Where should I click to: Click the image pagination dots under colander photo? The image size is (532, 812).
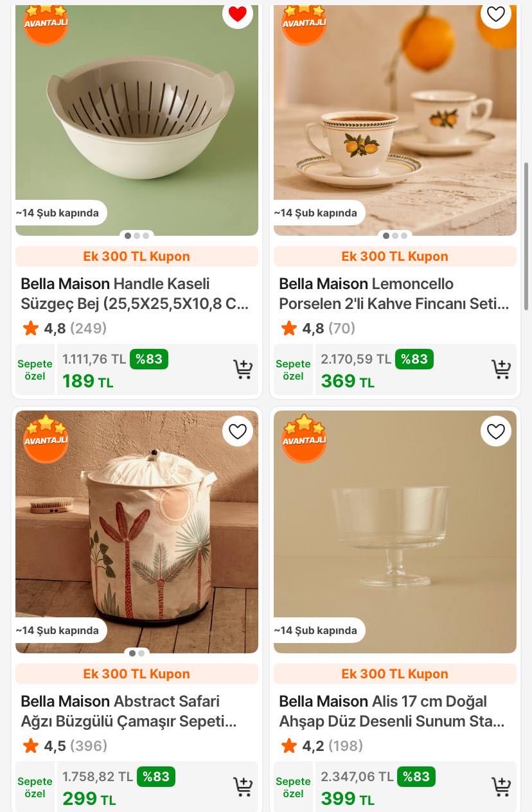point(137,236)
